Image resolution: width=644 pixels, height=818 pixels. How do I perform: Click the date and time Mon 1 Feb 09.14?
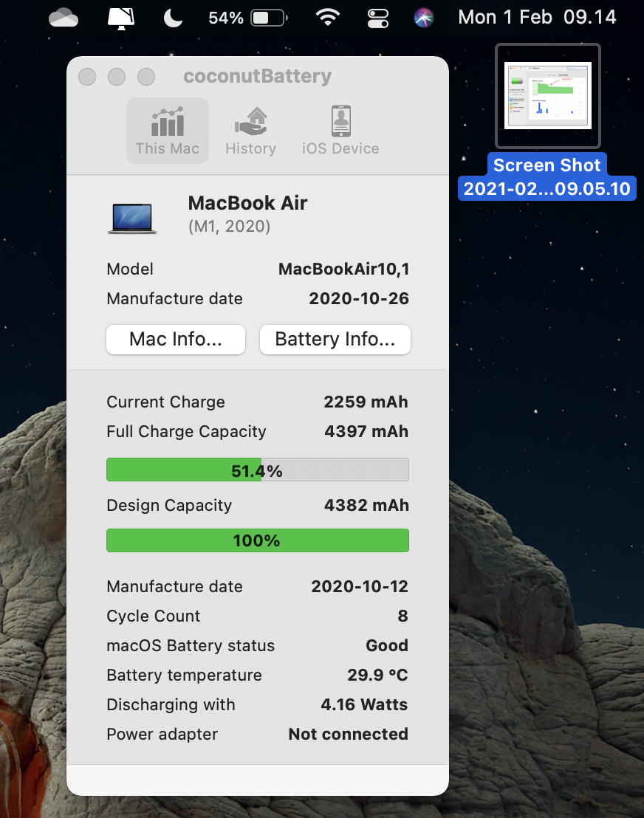[x=537, y=17]
